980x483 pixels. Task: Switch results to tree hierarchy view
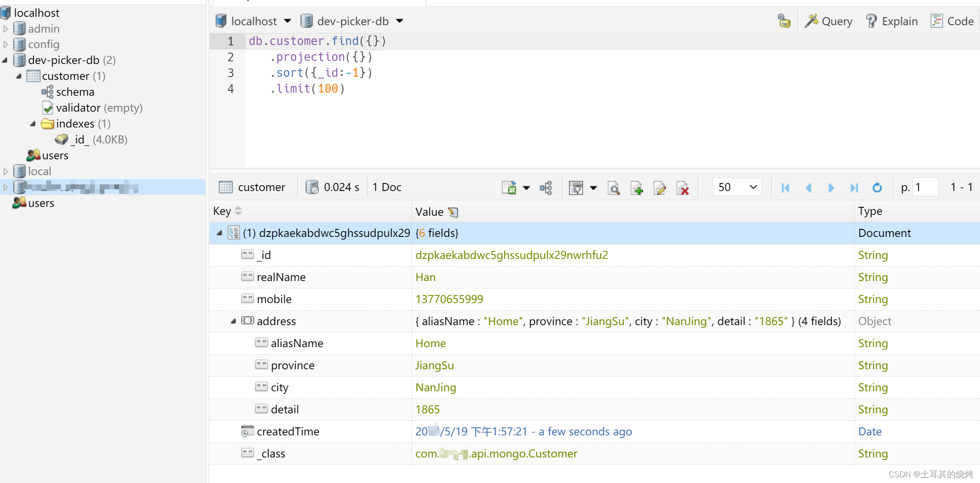546,187
